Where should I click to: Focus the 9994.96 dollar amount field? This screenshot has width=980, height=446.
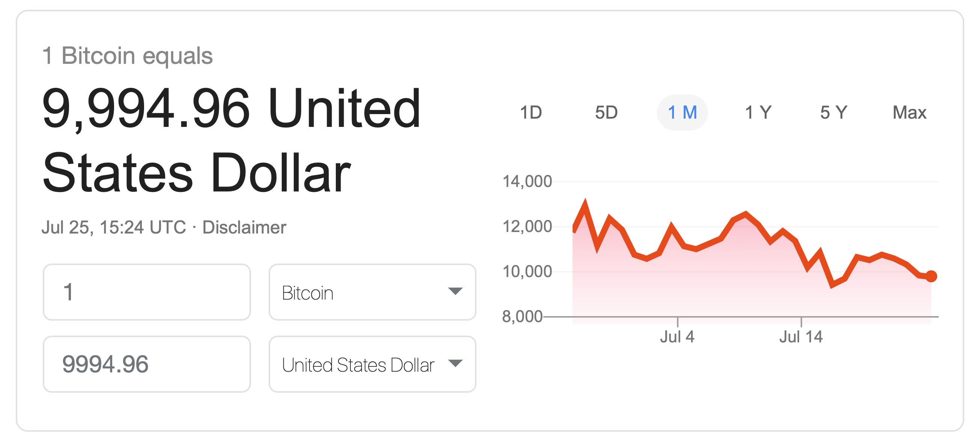coord(146,364)
